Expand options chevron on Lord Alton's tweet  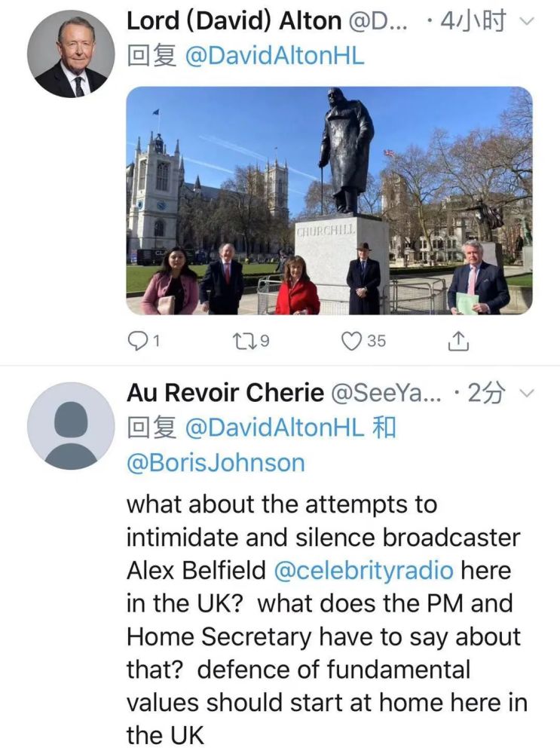point(528,21)
